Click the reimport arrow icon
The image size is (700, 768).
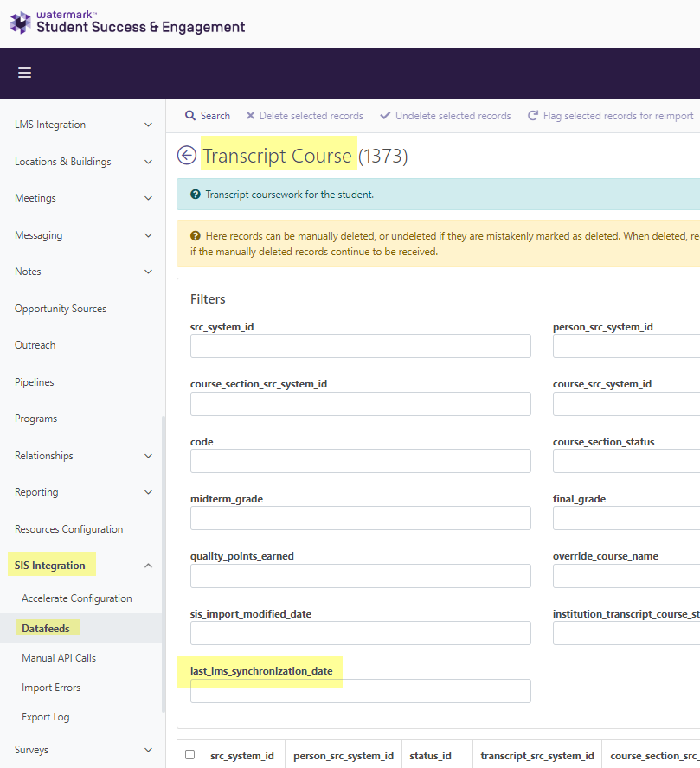pos(532,116)
